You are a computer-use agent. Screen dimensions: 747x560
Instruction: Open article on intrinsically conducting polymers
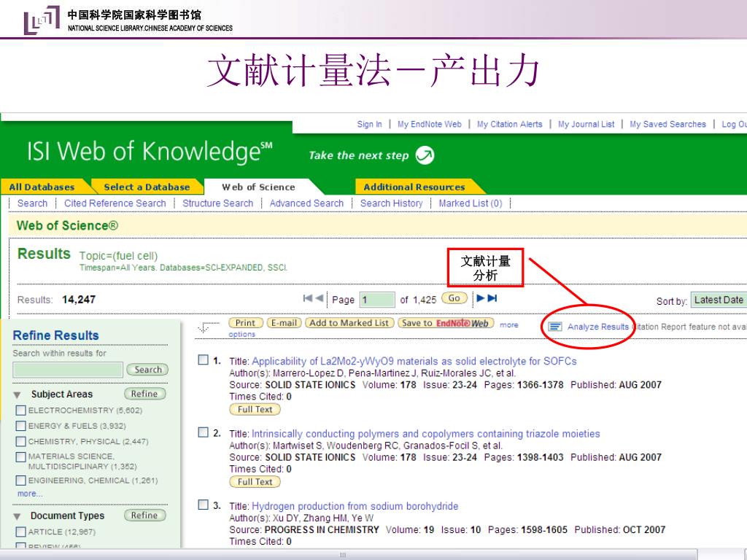point(425,434)
